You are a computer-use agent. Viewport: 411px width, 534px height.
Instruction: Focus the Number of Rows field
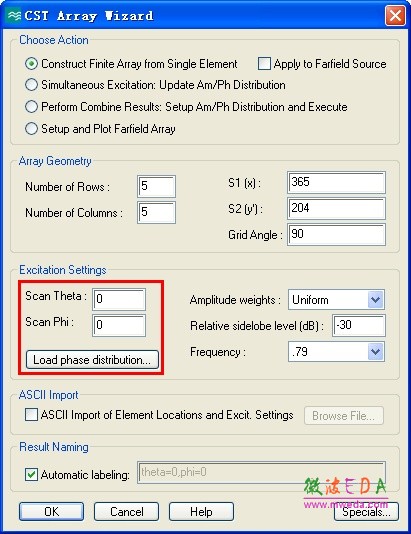pos(157,186)
